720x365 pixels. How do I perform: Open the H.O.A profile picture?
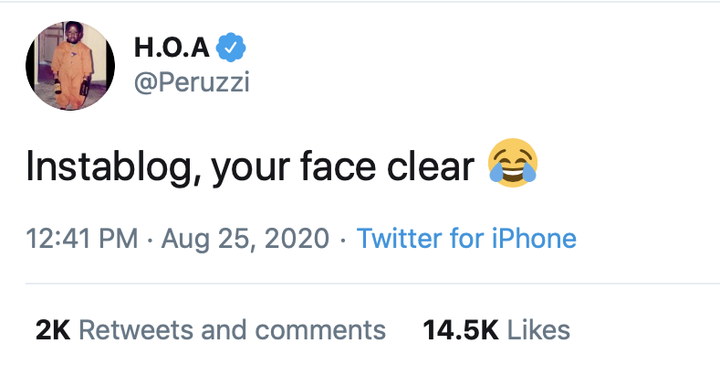pos(70,66)
